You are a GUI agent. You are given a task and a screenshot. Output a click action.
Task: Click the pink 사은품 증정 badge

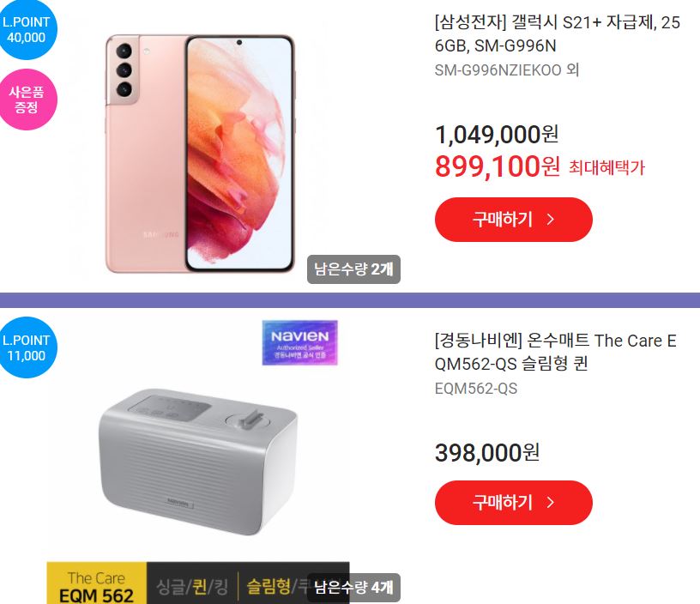coord(27,100)
